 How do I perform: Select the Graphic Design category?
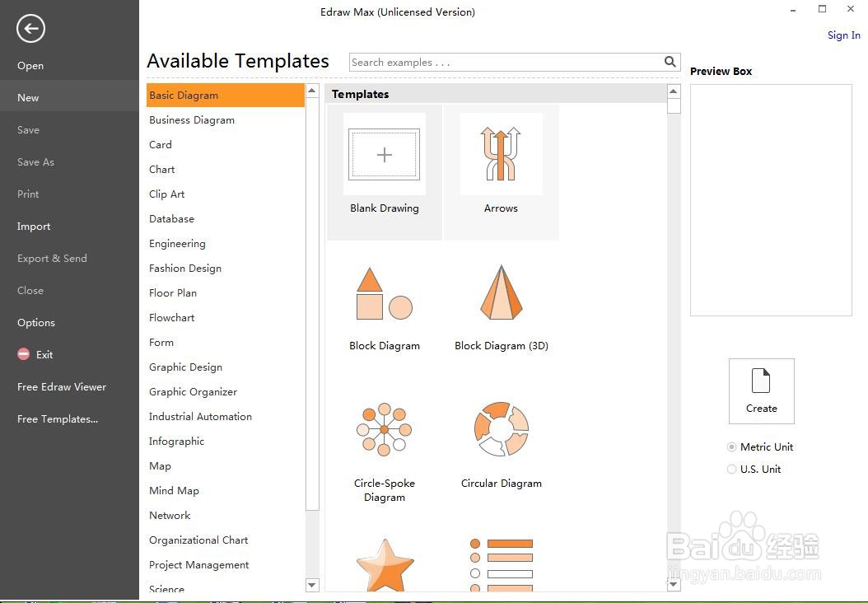tap(185, 367)
